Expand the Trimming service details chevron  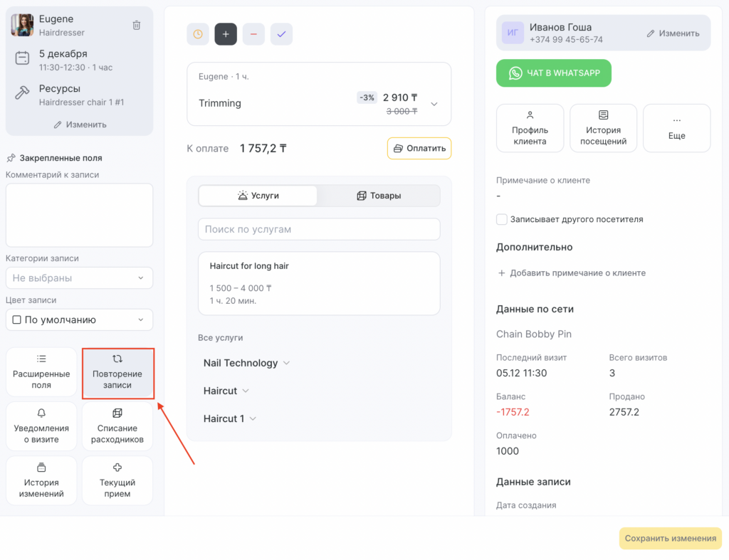coord(434,104)
